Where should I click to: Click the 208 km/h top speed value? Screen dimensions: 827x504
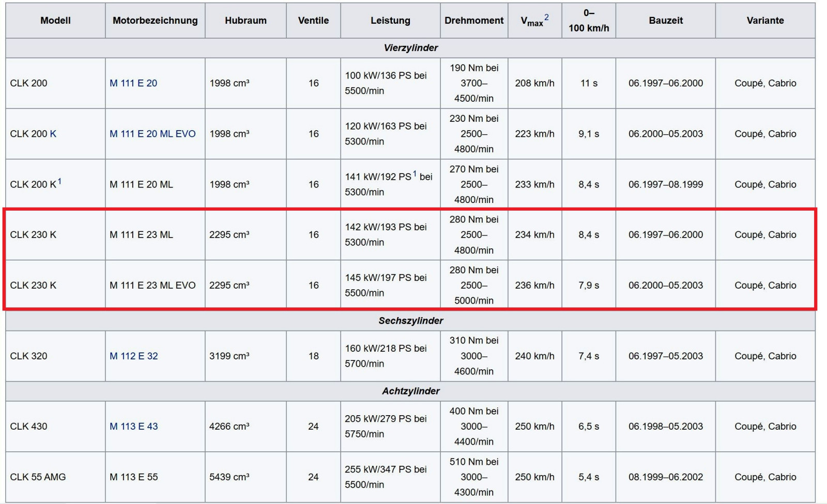click(x=534, y=83)
